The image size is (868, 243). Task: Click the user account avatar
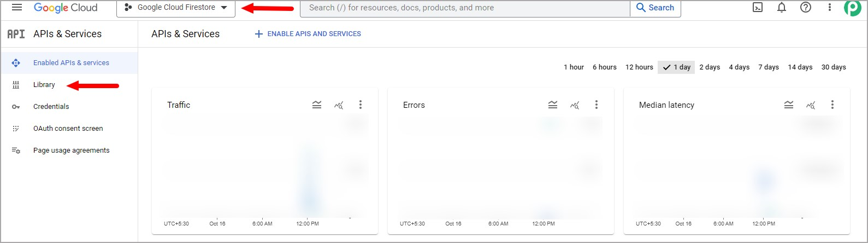tap(852, 8)
